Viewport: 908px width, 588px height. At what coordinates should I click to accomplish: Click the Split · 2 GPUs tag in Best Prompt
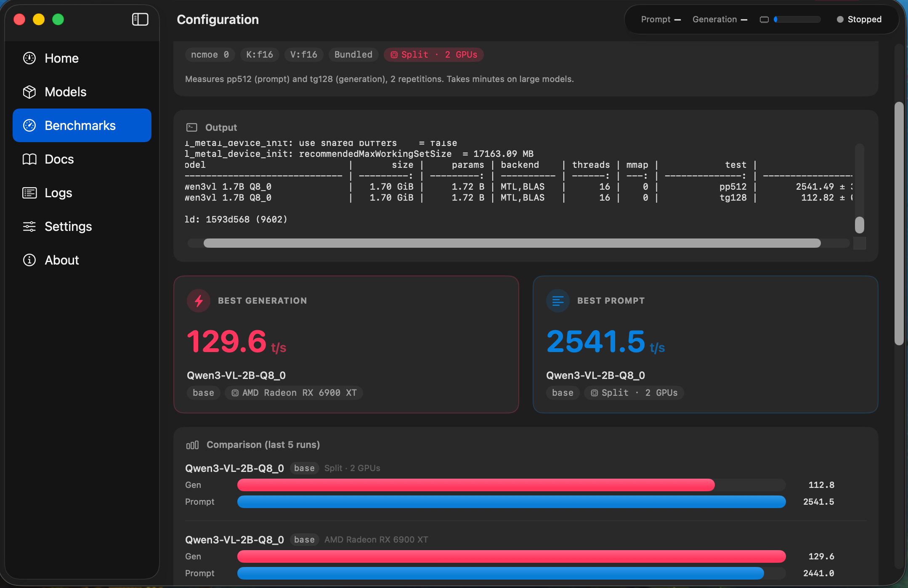tap(634, 393)
